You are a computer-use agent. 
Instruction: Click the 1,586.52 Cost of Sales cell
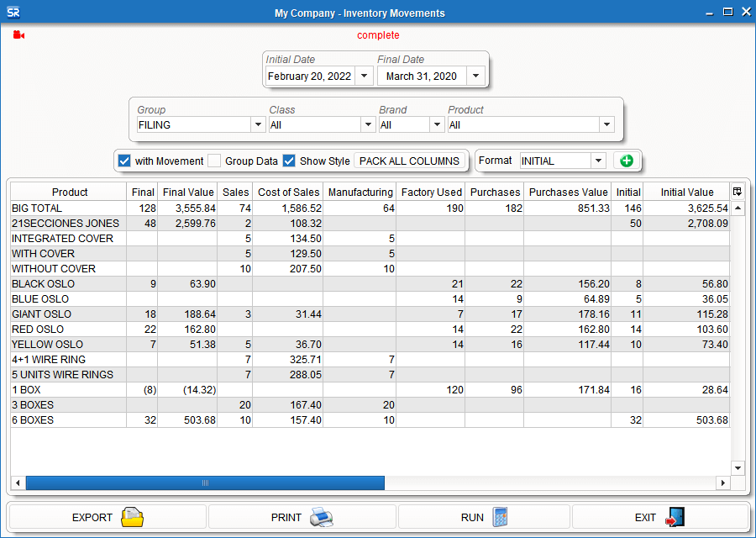coord(288,208)
